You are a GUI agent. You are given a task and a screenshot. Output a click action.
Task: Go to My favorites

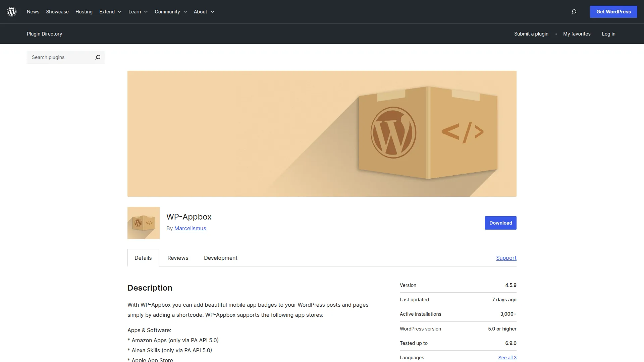point(577,34)
